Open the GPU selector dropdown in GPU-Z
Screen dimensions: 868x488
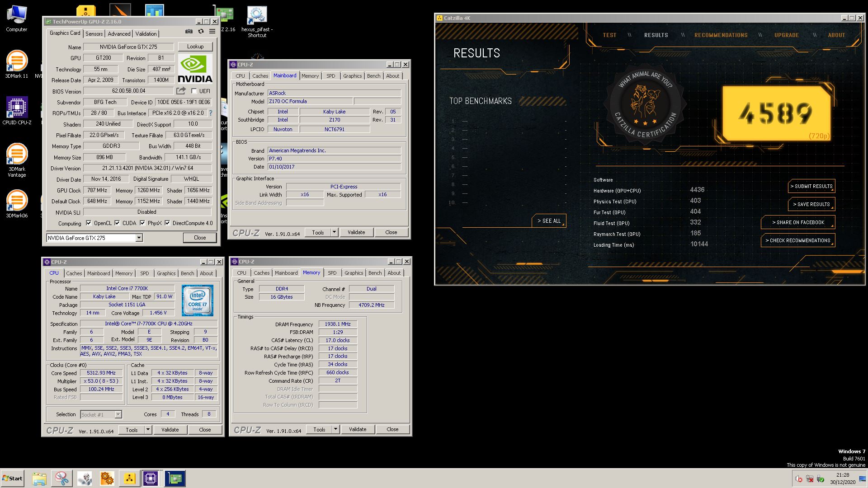pyautogui.click(x=139, y=238)
